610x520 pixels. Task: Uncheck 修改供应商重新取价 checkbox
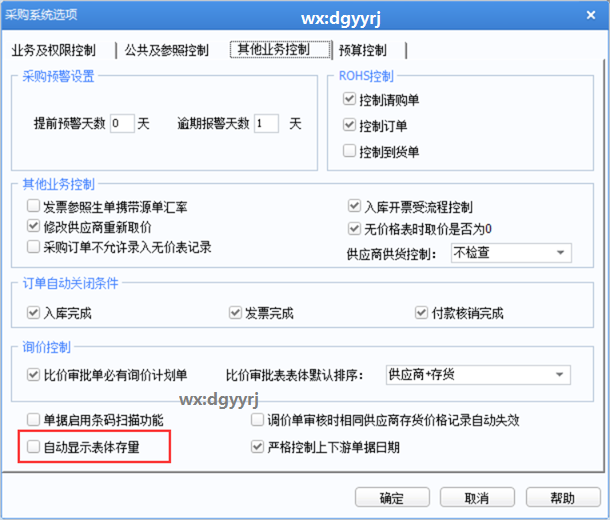[x=34, y=226]
